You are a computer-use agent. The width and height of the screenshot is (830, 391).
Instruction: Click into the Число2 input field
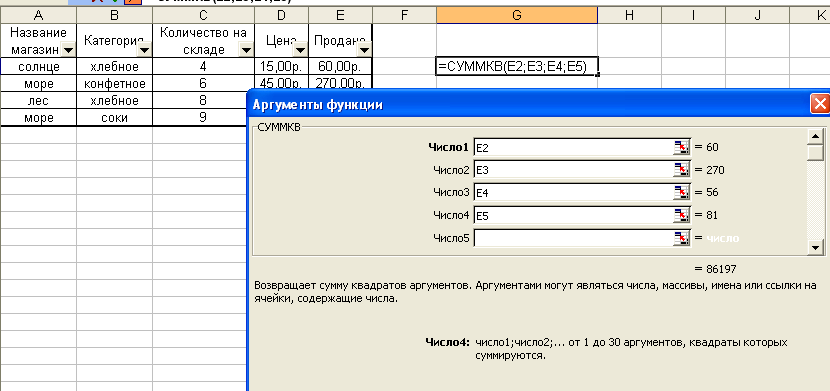click(x=573, y=170)
